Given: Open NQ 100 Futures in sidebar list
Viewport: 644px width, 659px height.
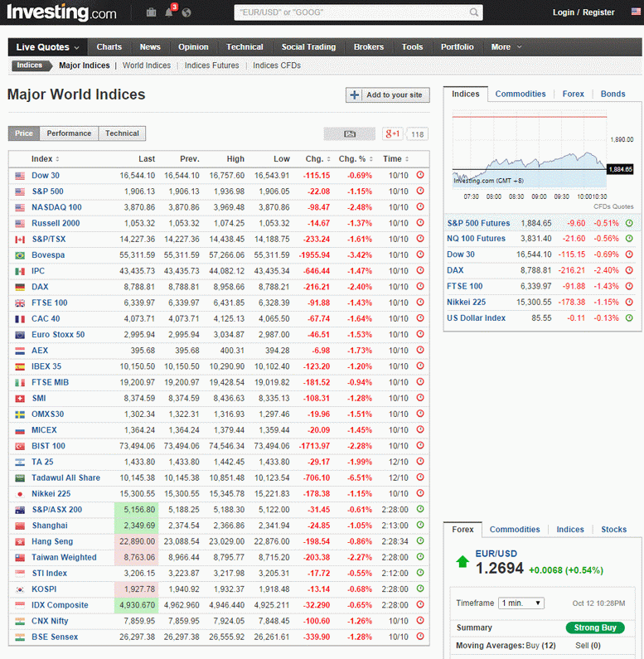Looking at the screenshot, I should tap(476, 238).
